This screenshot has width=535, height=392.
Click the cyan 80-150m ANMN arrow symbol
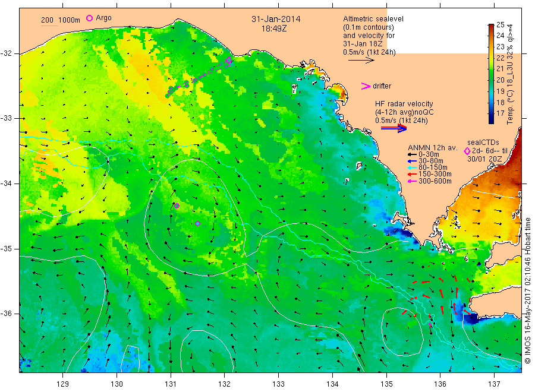tap(412, 167)
